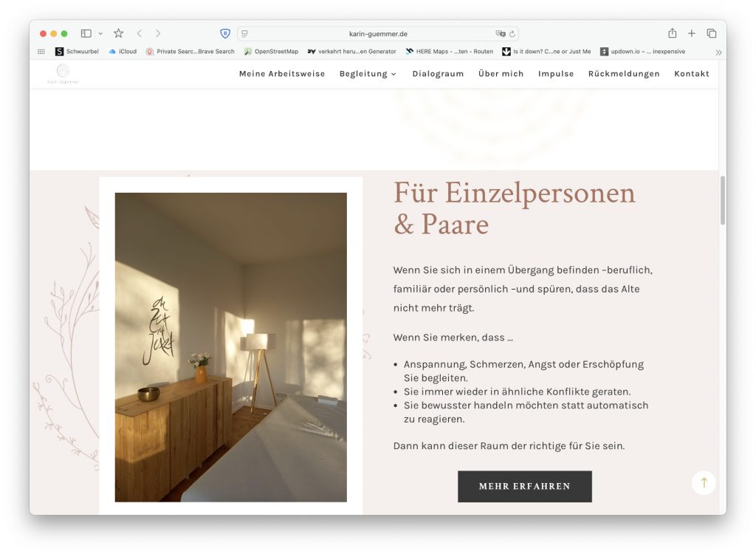Image resolution: width=756 pixels, height=554 pixels.
Task: Expand the bookmarks overflow chevrons
Action: coord(718,52)
